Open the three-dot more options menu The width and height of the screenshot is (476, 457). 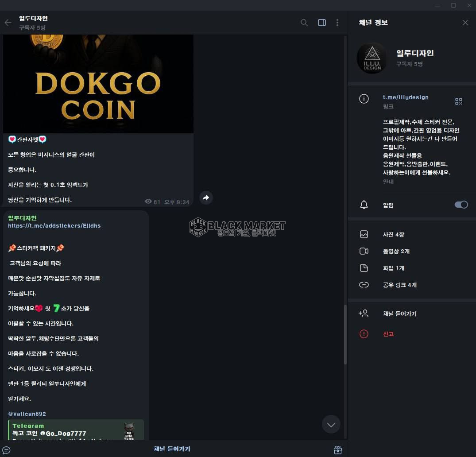[337, 23]
